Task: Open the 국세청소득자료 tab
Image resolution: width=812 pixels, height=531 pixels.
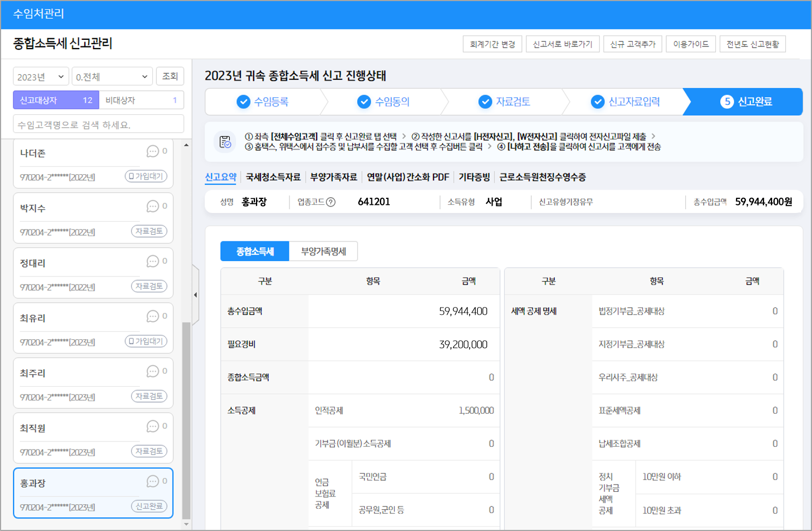Action: [x=273, y=177]
